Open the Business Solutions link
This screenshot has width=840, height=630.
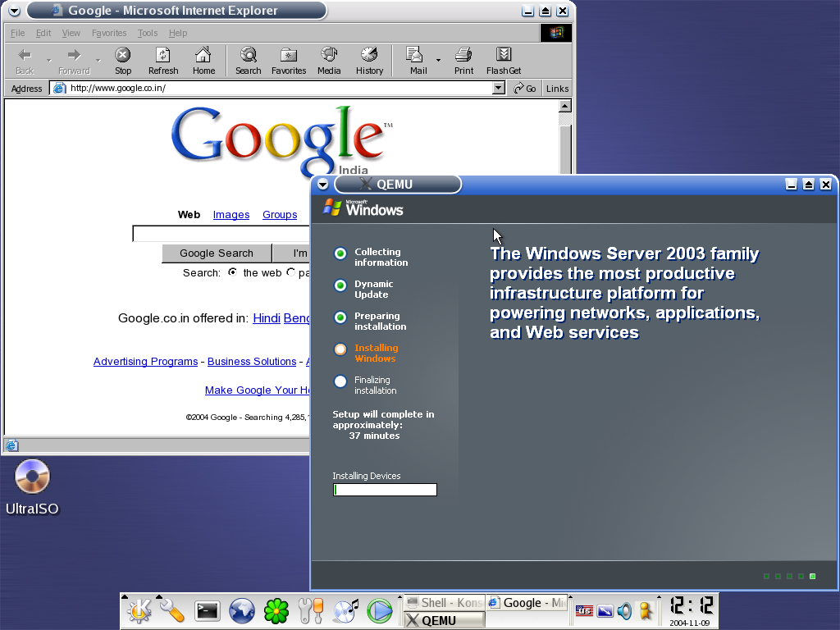252,362
